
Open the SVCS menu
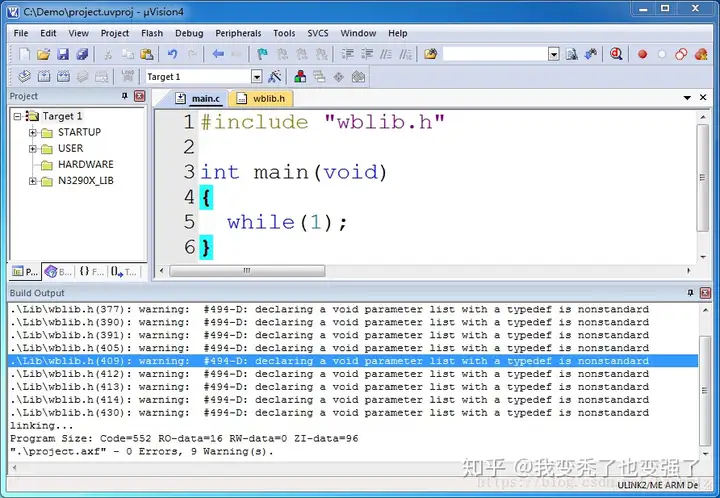click(318, 33)
